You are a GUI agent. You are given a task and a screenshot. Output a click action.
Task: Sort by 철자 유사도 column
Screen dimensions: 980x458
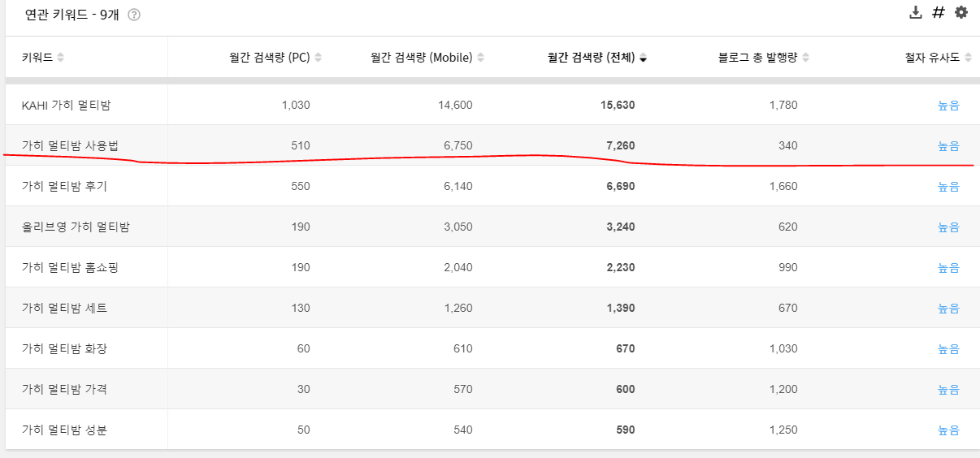point(968,58)
